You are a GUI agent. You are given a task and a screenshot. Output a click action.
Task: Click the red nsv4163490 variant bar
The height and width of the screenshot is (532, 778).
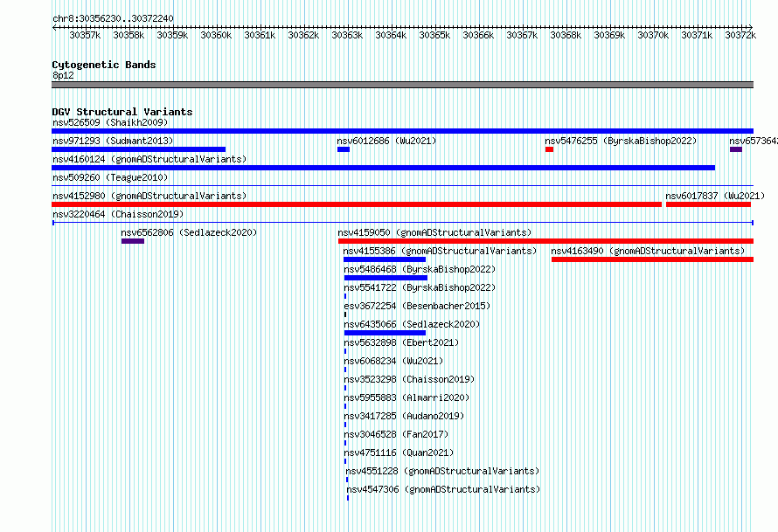coord(652,259)
